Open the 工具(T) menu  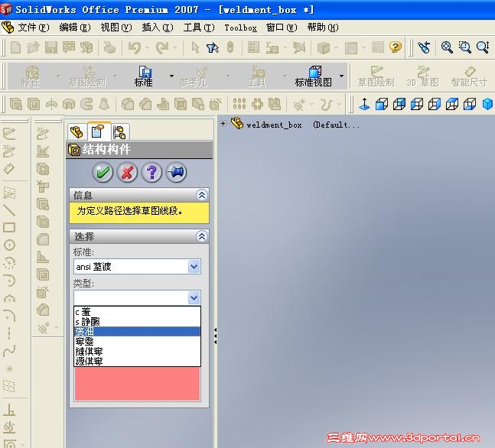199,28
